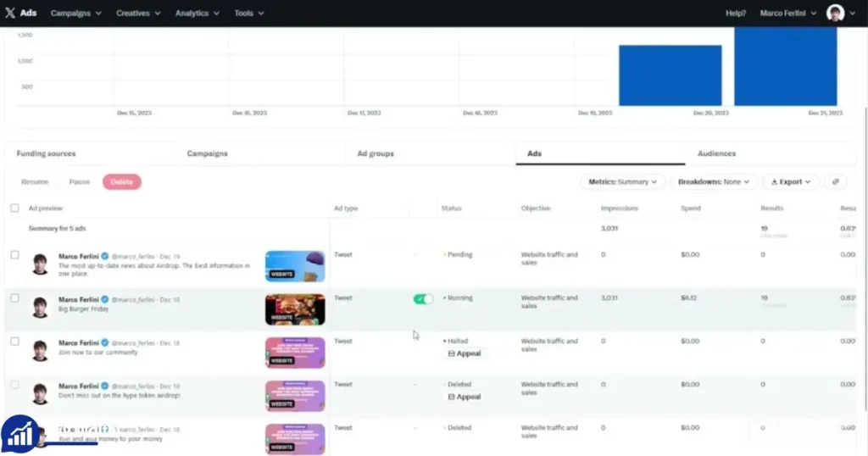Sort by the Impressions column header
The height and width of the screenshot is (456, 868).
(x=620, y=208)
